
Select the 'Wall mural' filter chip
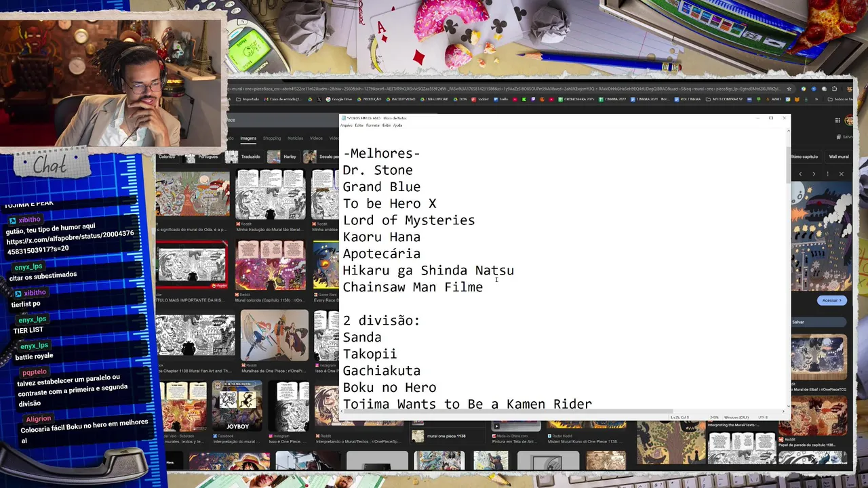pos(838,157)
